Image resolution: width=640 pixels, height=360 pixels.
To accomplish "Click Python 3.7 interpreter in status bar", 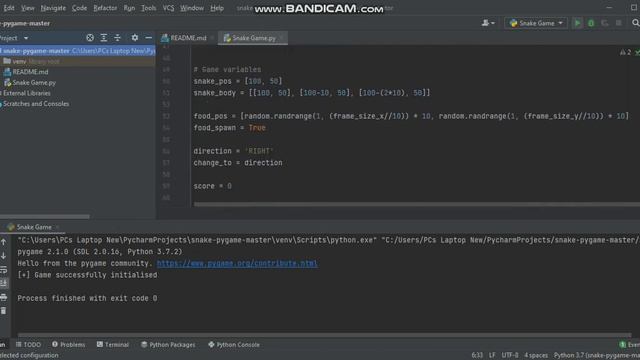I will [x=597, y=355].
